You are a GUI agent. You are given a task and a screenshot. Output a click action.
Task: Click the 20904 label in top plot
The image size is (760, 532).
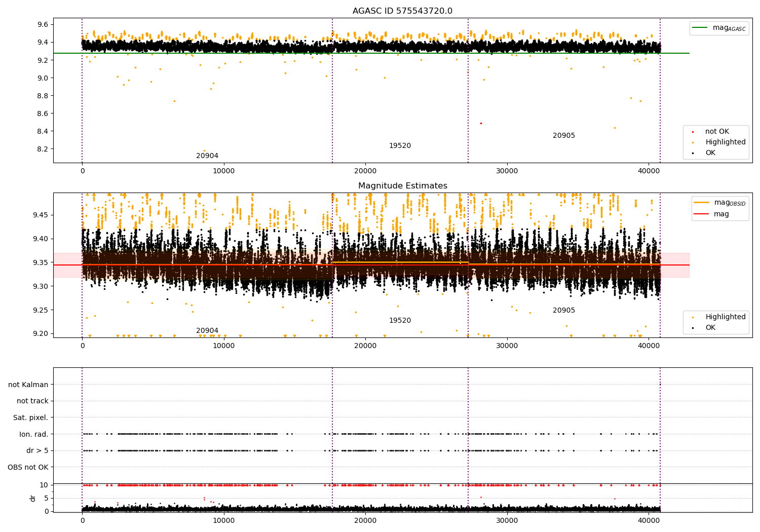(x=207, y=156)
